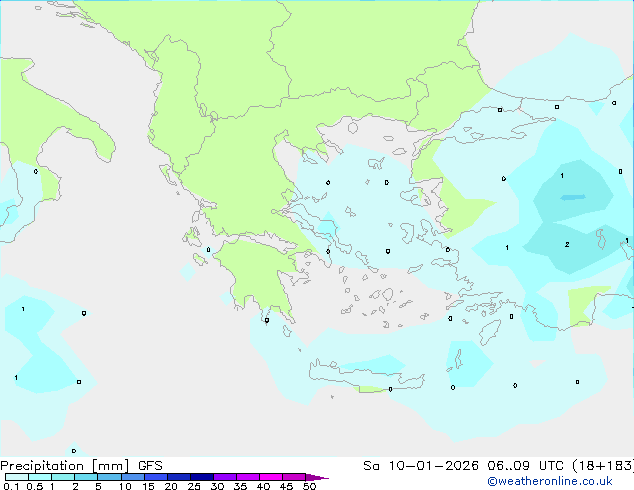This screenshot has width=634, height=490.
Task: Click the '(18+183)' forecast run text
Action: pos(603,466)
